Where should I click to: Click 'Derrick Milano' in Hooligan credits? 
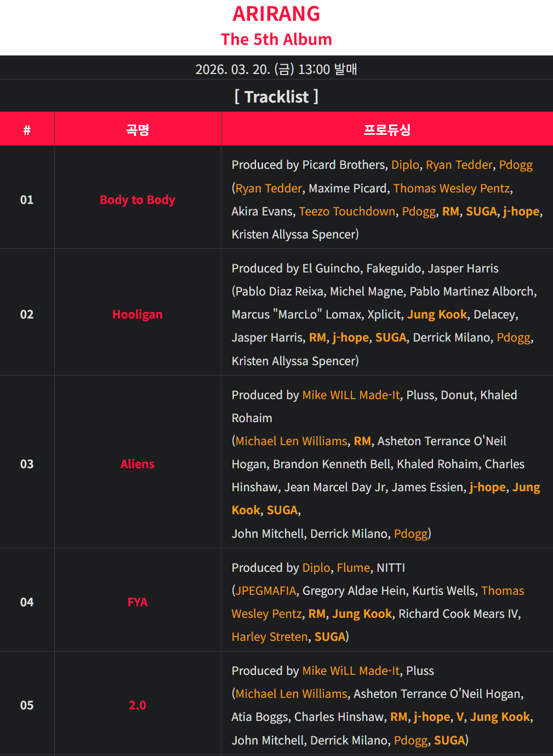click(452, 337)
